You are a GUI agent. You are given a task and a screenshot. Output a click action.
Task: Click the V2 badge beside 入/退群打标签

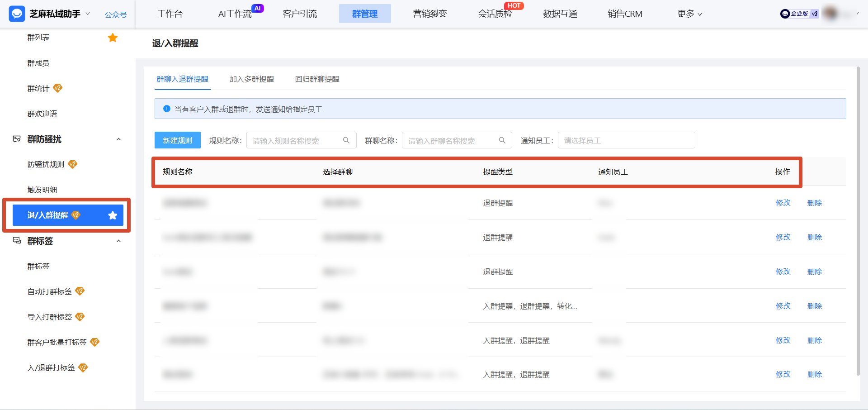83,367
